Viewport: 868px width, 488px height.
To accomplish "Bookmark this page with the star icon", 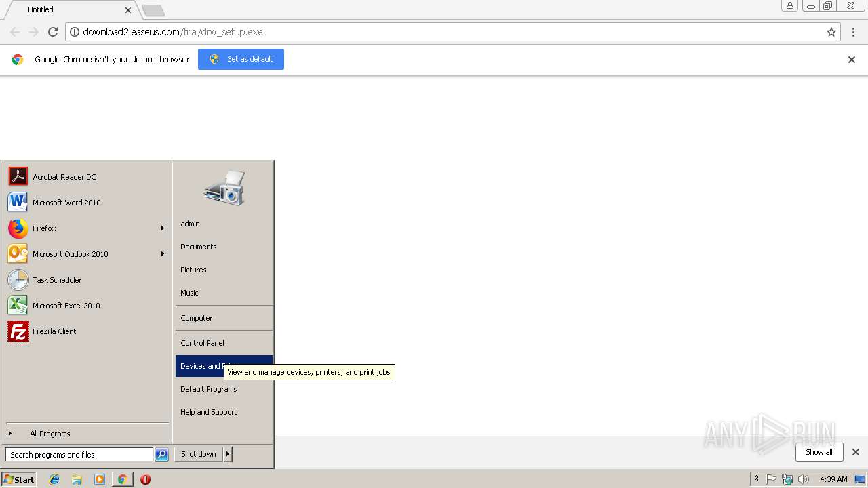I will tap(831, 32).
